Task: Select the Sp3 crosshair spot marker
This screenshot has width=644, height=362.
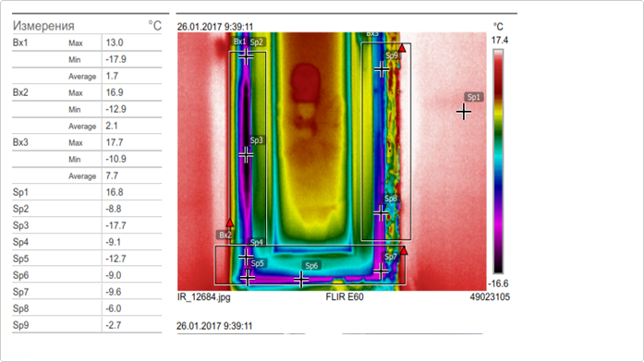Action: pos(246,155)
